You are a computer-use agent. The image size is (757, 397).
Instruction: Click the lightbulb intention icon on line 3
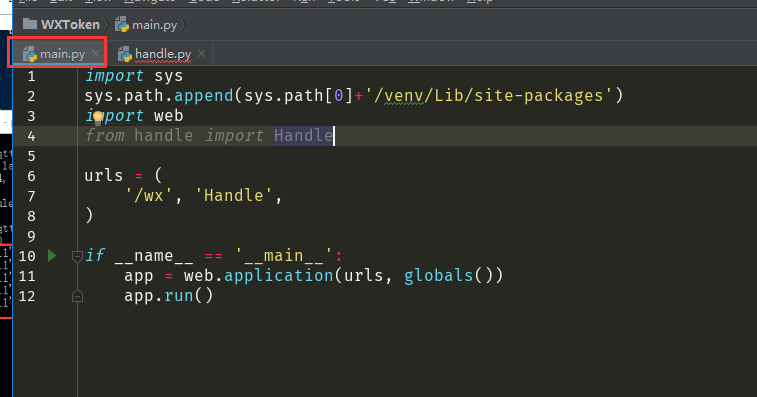[x=98, y=117]
